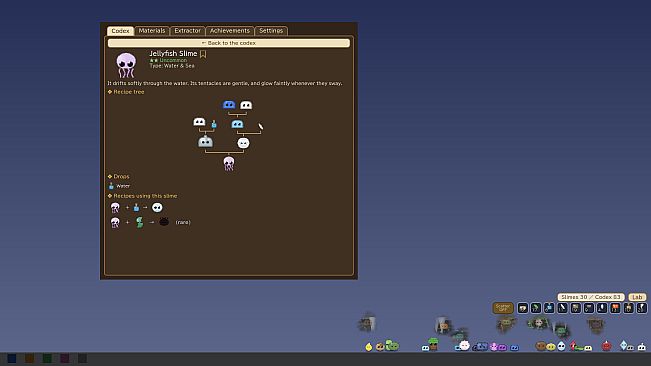Select the gray robot slime in recipe tree
Image resolution: width=651 pixels, height=366 pixels.
click(205, 142)
